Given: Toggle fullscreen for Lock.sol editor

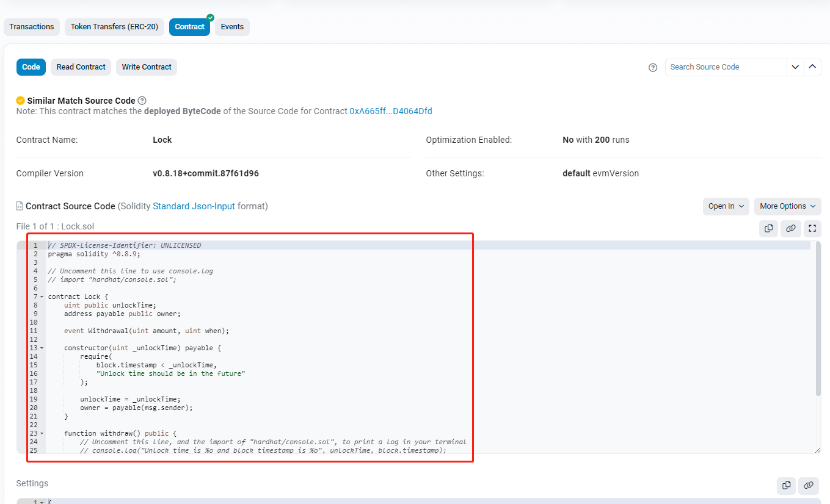Looking at the screenshot, I should [x=812, y=228].
